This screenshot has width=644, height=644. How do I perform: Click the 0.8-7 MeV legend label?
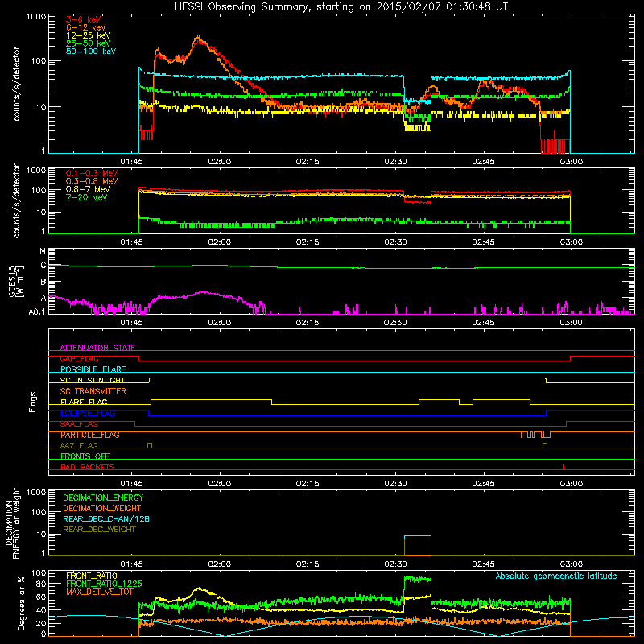point(88,189)
